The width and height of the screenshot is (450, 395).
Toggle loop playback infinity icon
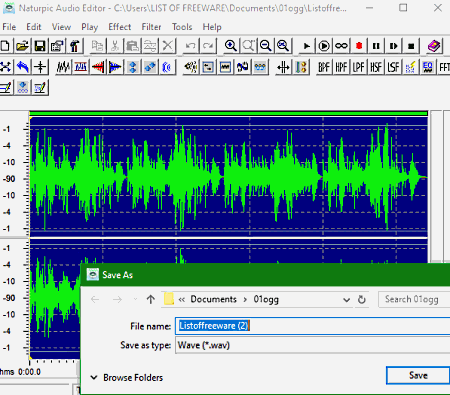[341, 46]
